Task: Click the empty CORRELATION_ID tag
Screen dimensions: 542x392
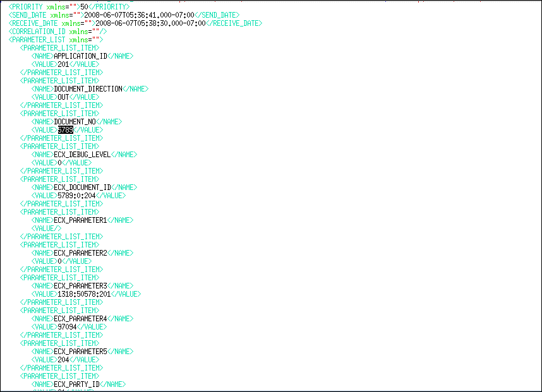Action: click(57, 32)
